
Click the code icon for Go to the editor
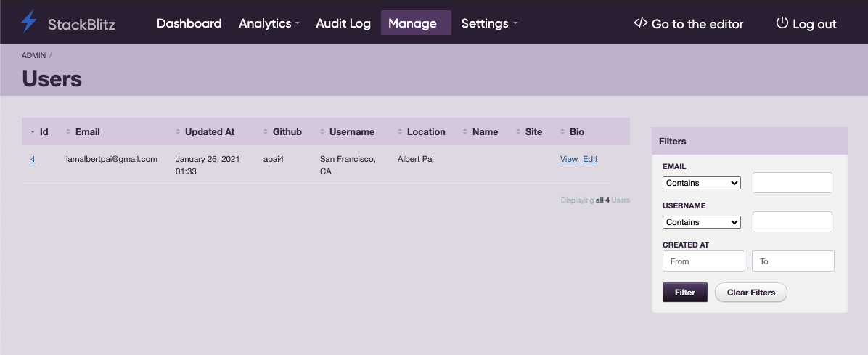[640, 23]
